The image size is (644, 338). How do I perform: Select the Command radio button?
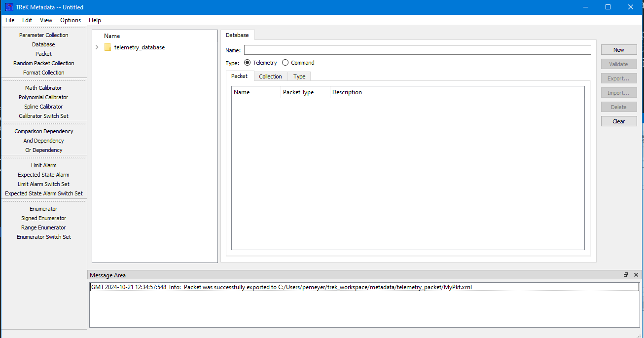click(x=286, y=63)
